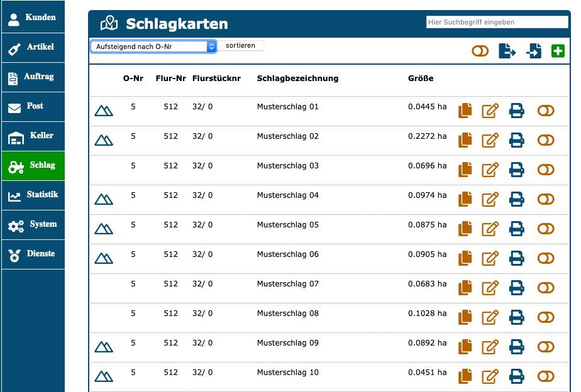Click the import file icon in toolbar
Screen dimensions: 581x392
click(x=534, y=52)
